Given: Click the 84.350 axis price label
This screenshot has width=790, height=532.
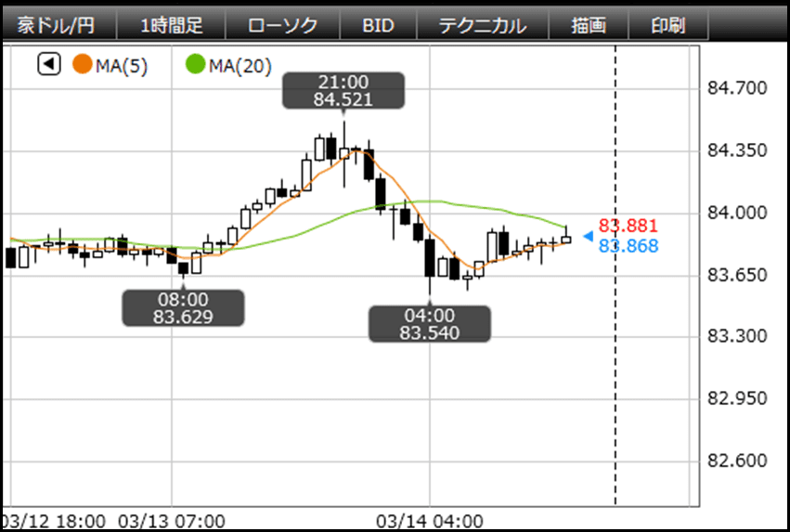Looking at the screenshot, I should [737, 150].
